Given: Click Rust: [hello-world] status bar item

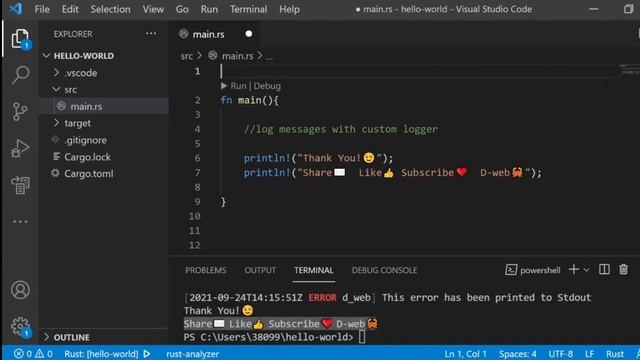Looking at the screenshot, I should point(101,353).
